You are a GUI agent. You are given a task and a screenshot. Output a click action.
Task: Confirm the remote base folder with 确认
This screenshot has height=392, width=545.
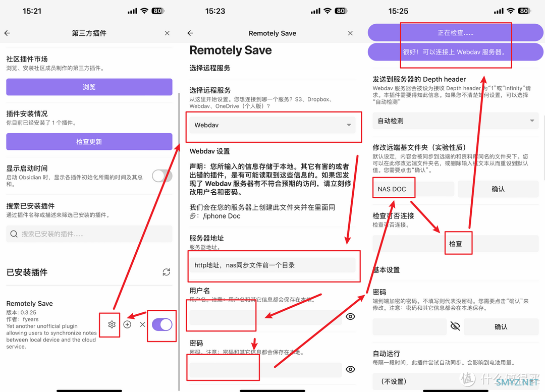tap(498, 189)
